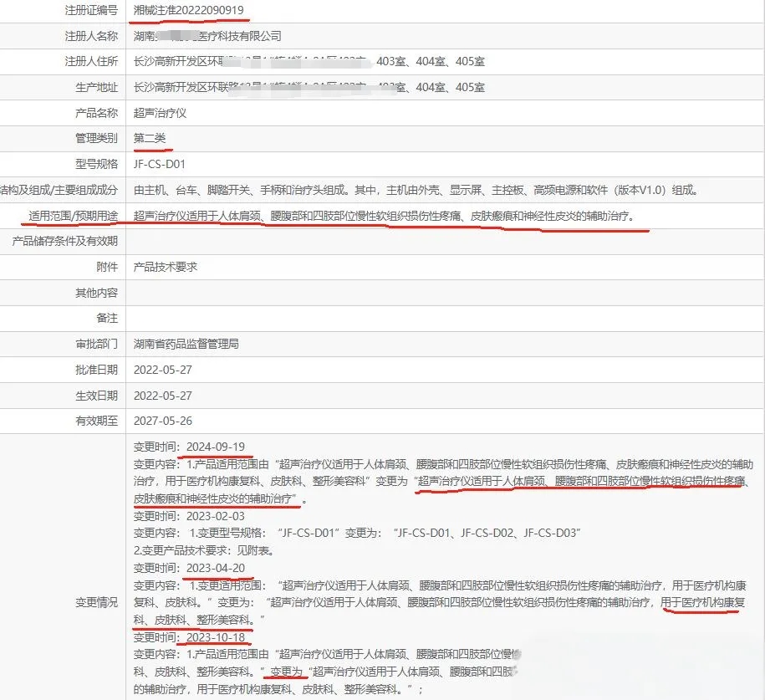Select approver 湖南省药品监督管理局
This screenshot has height=700, width=765.
pyautogui.click(x=186, y=344)
